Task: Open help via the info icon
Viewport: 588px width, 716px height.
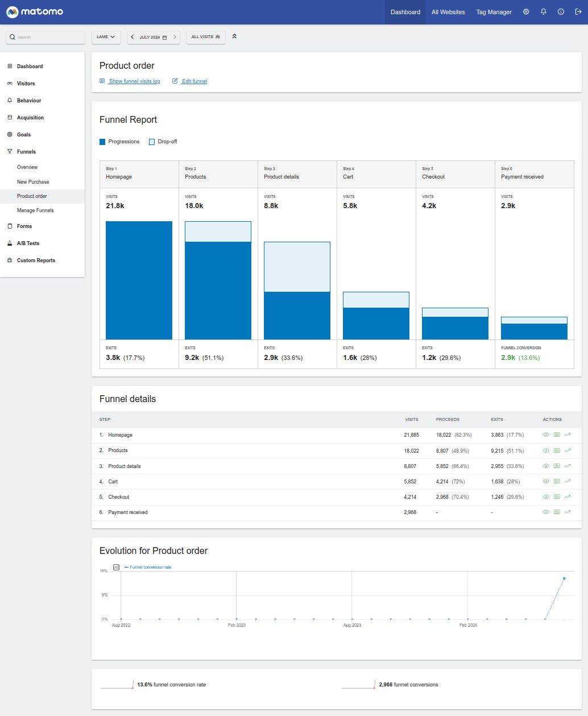Action: (x=560, y=11)
